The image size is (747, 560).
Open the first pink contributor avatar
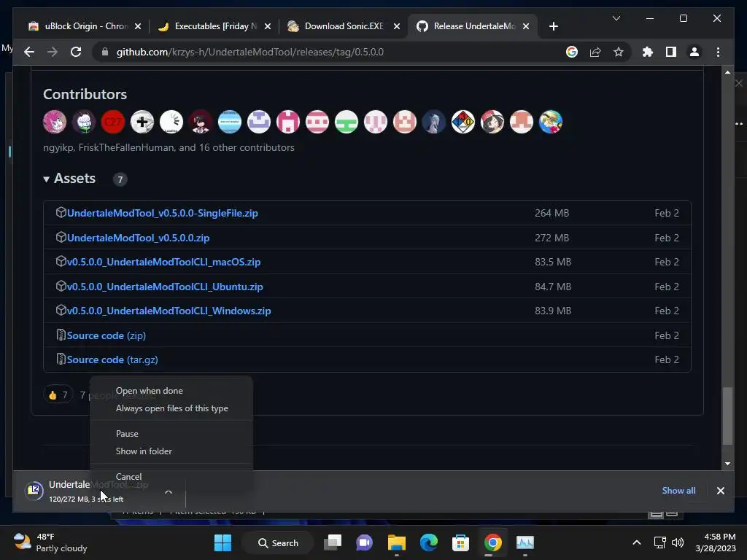(x=55, y=122)
